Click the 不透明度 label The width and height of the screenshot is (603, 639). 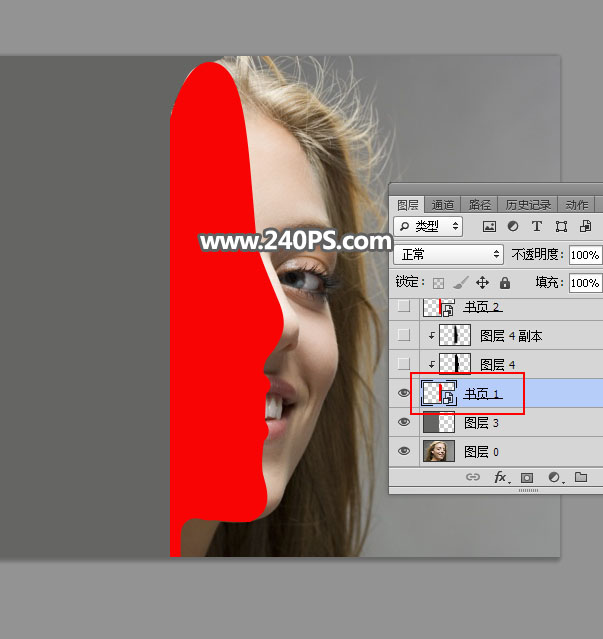click(537, 255)
